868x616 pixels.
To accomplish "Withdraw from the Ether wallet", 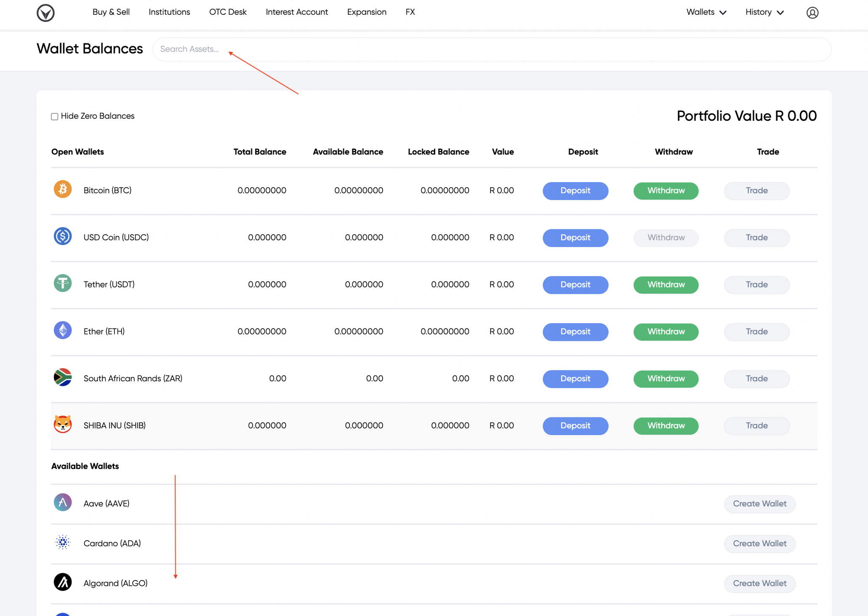I will (666, 332).
